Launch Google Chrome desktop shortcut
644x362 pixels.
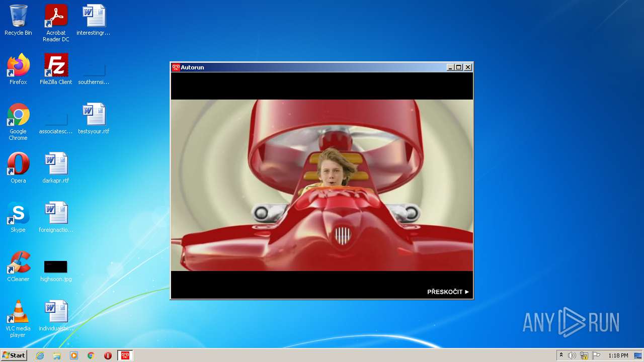click(x=18, y=122)
